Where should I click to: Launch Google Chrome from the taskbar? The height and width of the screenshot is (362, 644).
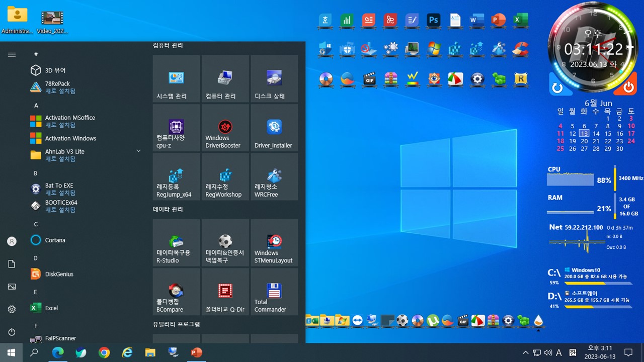point(104,352)
